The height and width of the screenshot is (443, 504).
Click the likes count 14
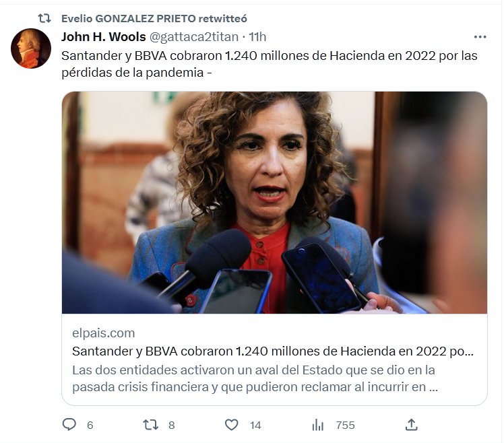point(255,425)
